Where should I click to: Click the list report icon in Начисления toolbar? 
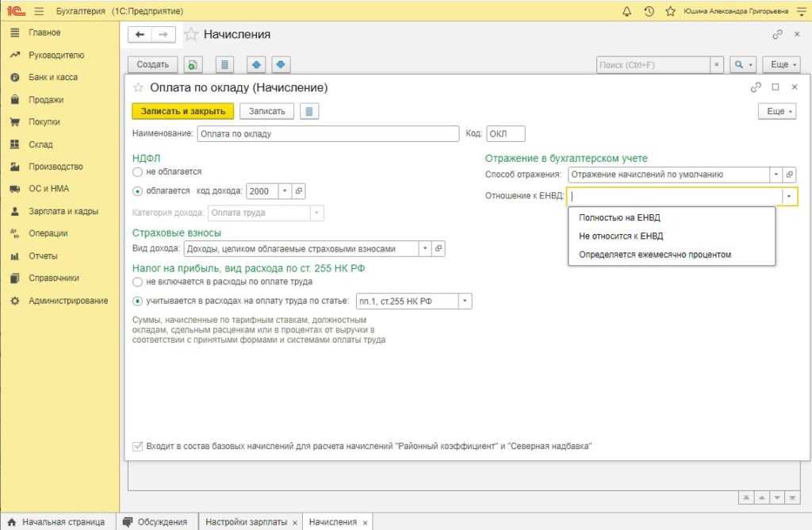click(224, 65)
